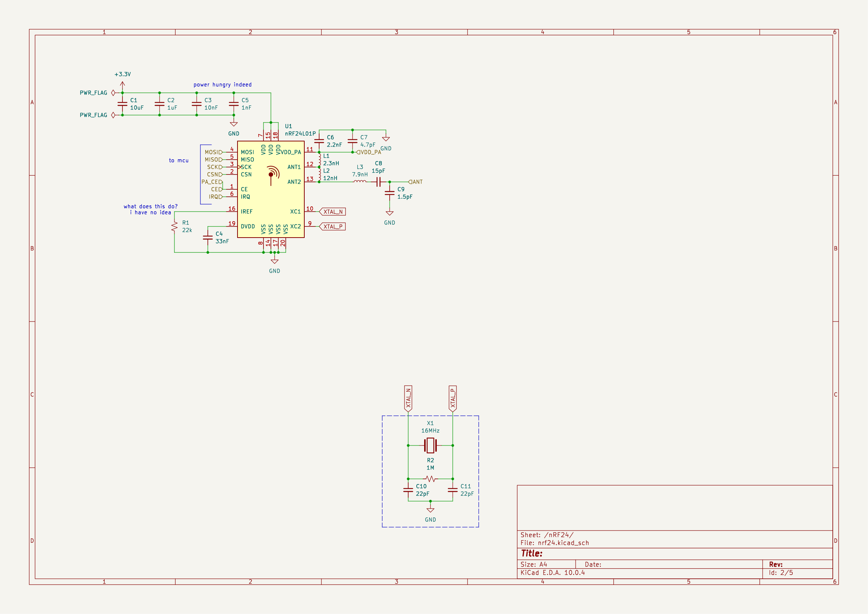This screenshot has height=614, width=868.
Task: Click the 'power hungry indeed' note
Action: pos(222,85)
